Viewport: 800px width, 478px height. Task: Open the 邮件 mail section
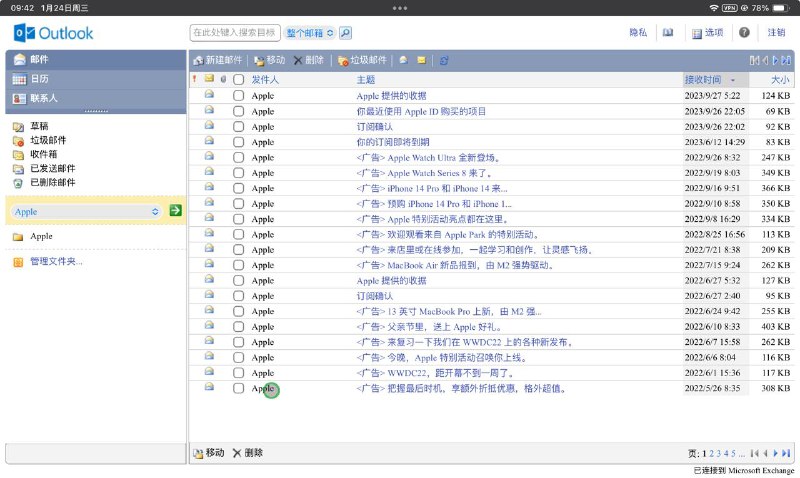point(95,60)
